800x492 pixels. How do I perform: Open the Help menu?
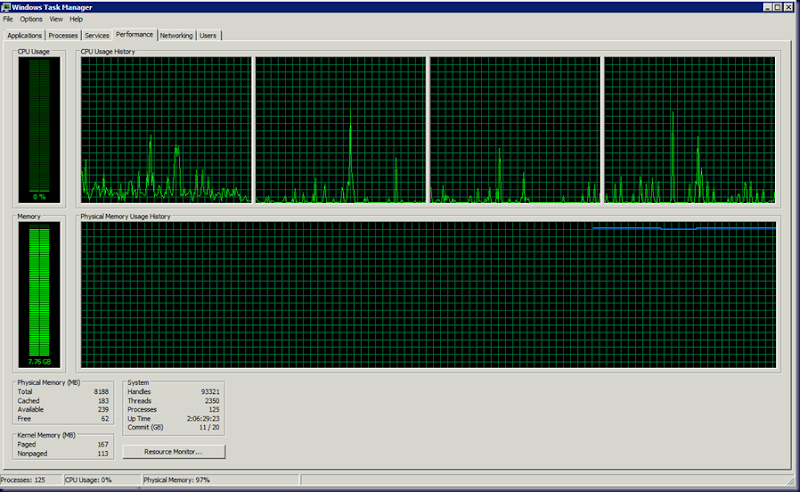click(76, 19)
